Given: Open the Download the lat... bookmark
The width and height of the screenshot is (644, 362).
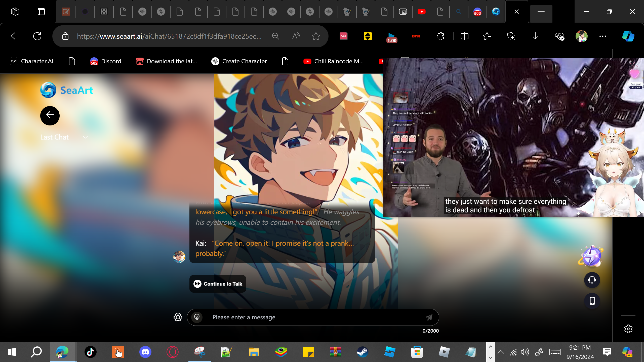Looking at the screenshot, I should tap(166, 61).
